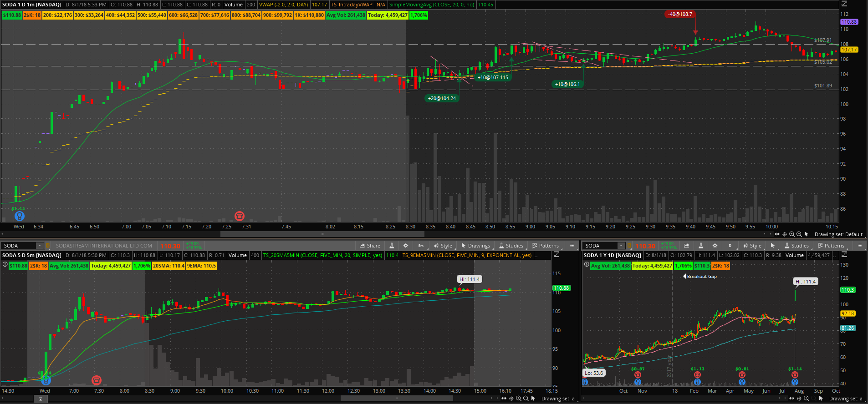Click share arrow icon in daily chart toolbar

(686, 246)
